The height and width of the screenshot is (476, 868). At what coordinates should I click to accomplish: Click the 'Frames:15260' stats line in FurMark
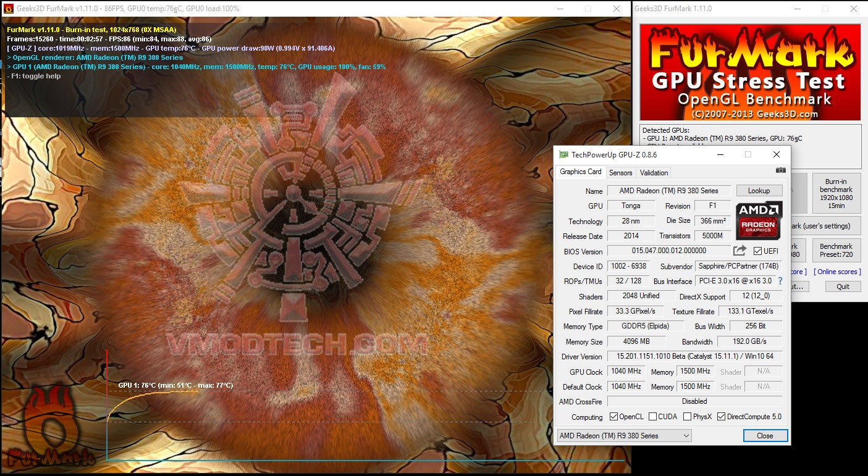point(109,39)
